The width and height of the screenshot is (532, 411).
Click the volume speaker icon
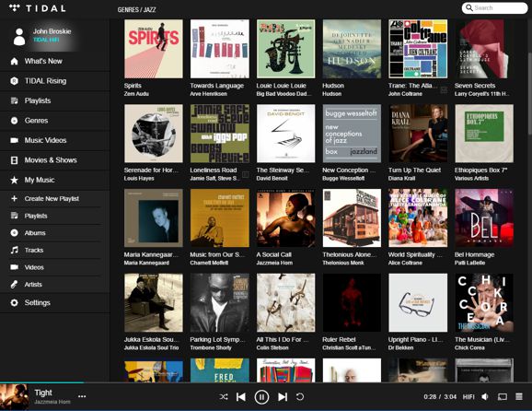coord(485,396)
